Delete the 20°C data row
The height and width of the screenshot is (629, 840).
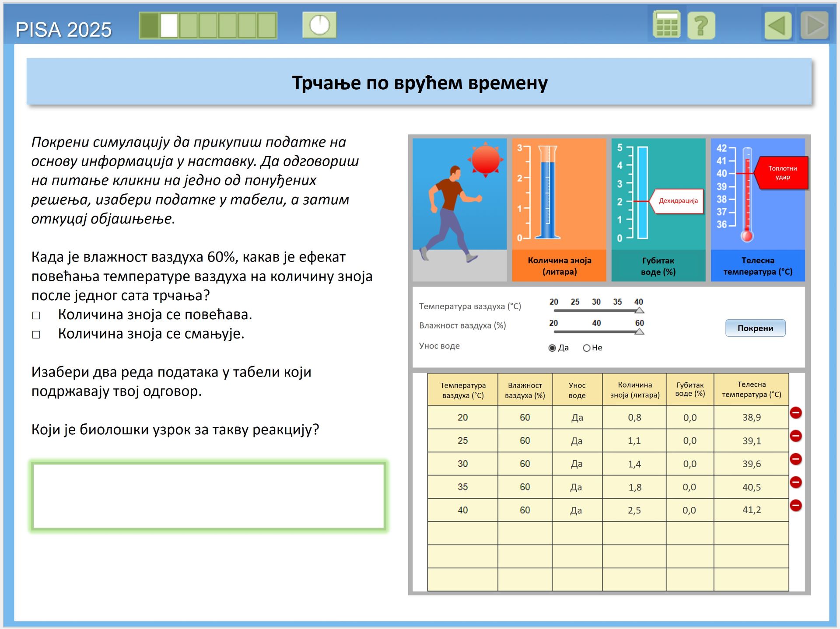pyautogui.click(x=795, y=412)
